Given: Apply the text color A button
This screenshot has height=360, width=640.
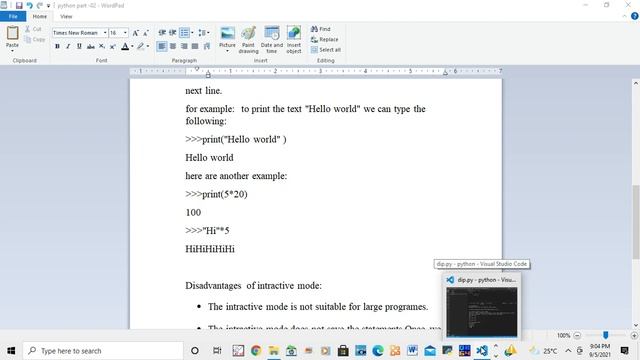Looking at the screenshot, I should tap(125, 46).
